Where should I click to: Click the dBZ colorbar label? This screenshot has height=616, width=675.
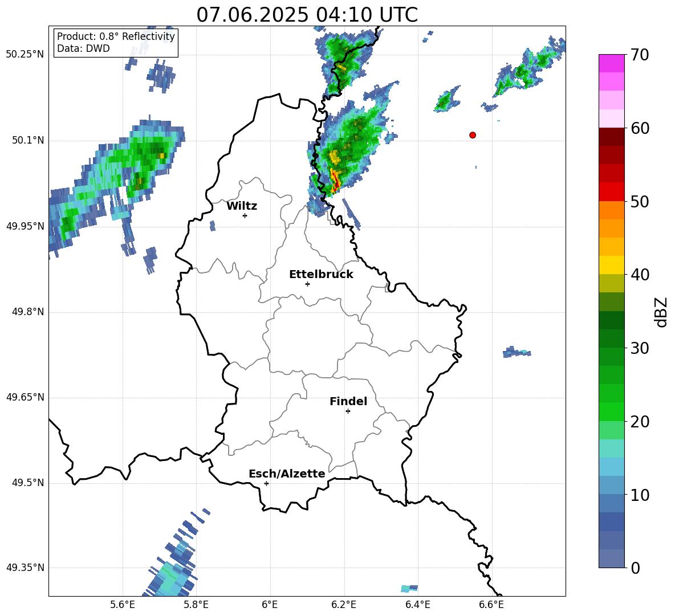point(661,312)
